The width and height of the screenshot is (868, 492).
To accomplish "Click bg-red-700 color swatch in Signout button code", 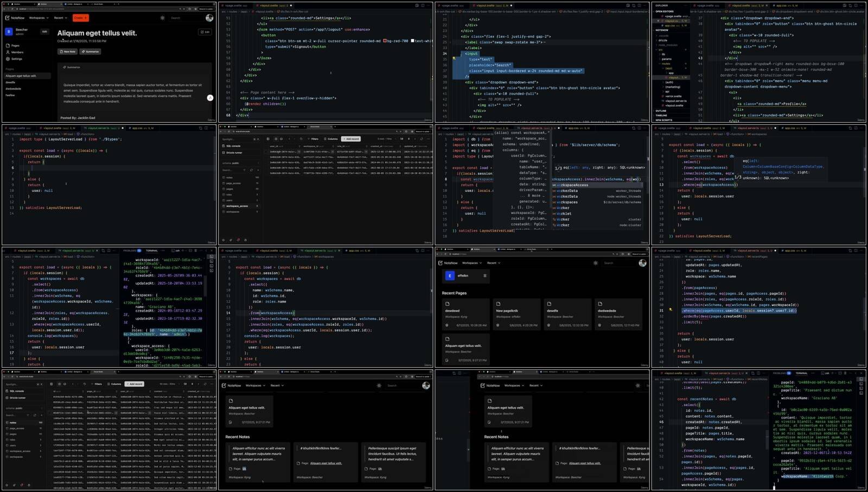I will [x=385, y=41].
